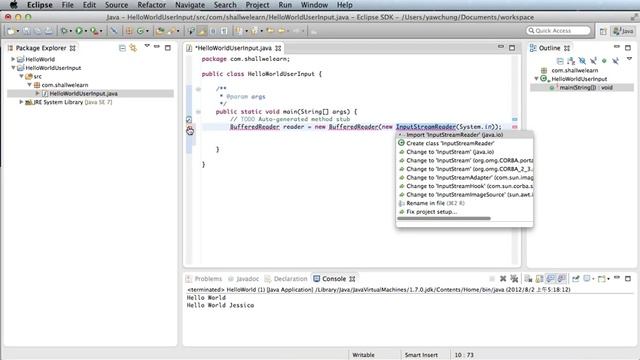Choose Rename in file quick fix

[x=464, y=203]
